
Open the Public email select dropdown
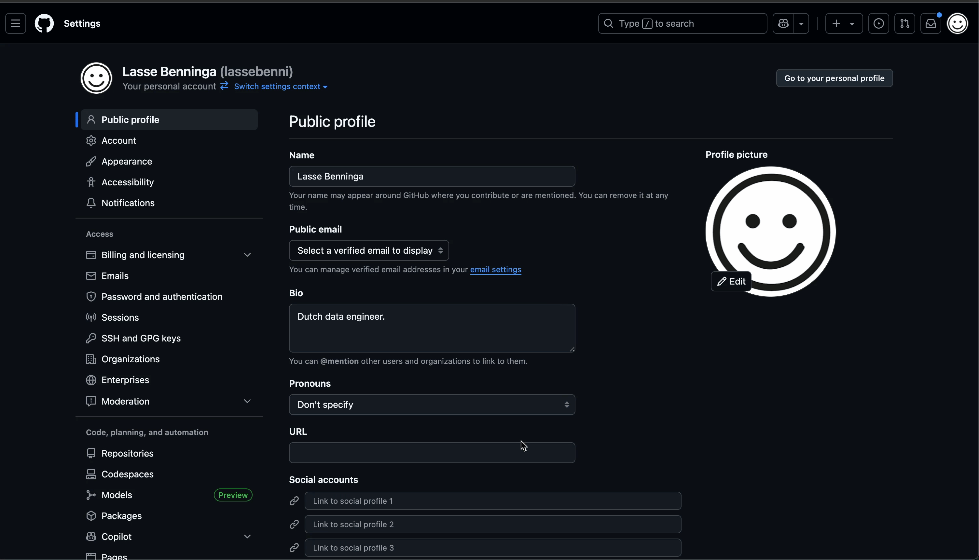coord(369,250)
